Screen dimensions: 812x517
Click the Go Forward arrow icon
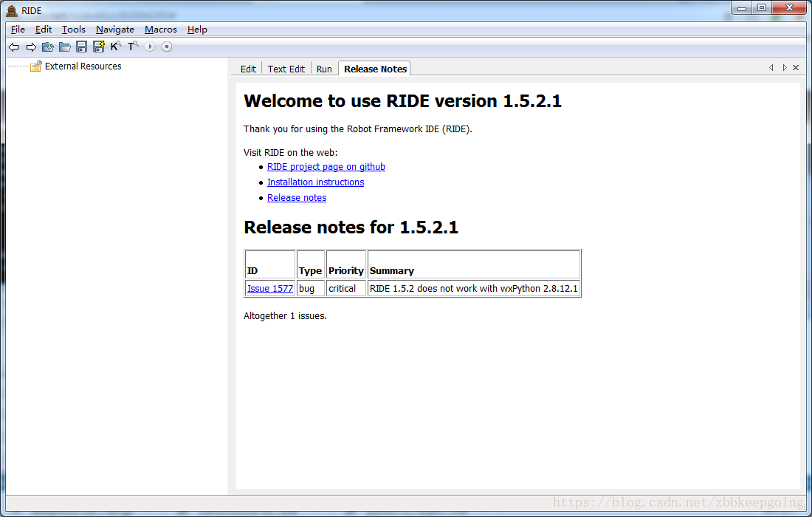pyautogui.click(x=31, y=47)
